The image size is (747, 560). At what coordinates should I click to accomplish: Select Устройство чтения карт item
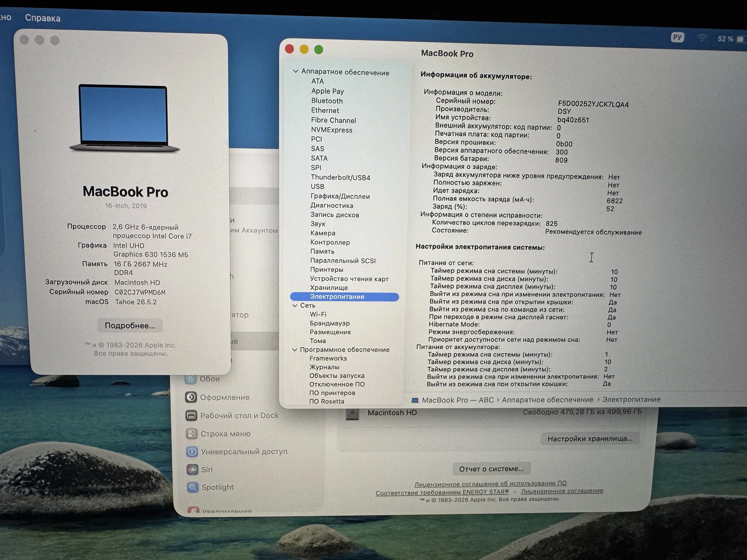pos(349,279)
